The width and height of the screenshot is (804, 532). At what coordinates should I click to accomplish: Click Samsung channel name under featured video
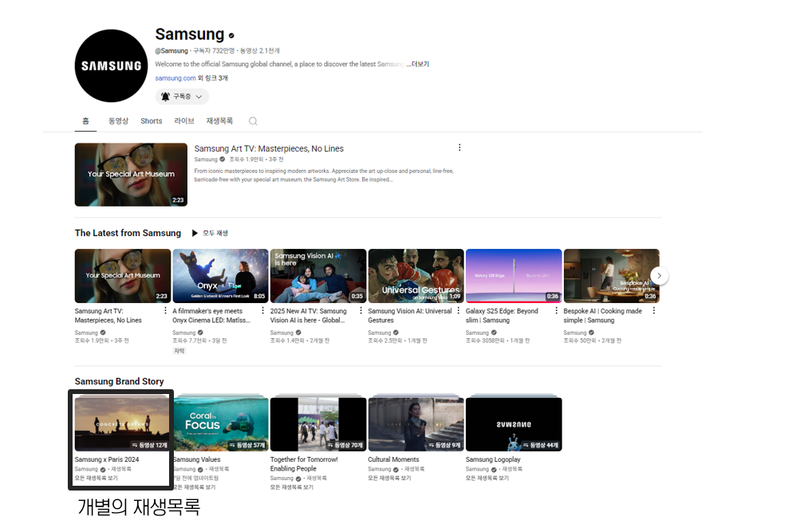[x=206, y=160]
